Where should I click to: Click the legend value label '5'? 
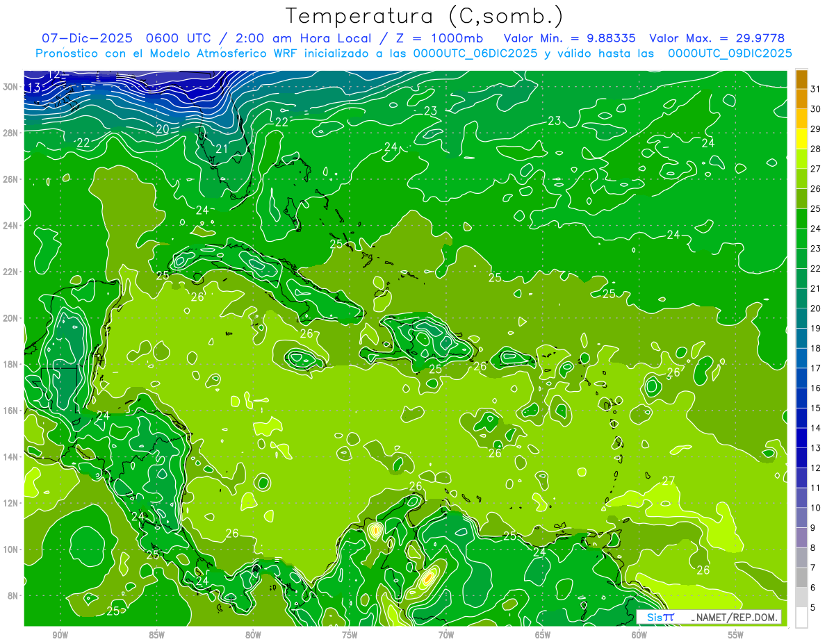[813, 608]
